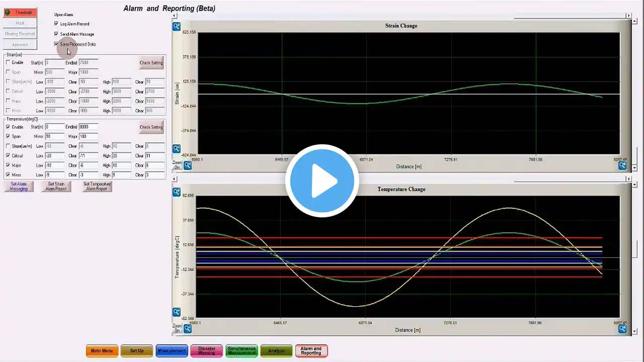Click top-left zoom icon on Temperature Change chart
The height and width of the screenshot is (362, 644).
pos(176,192)
